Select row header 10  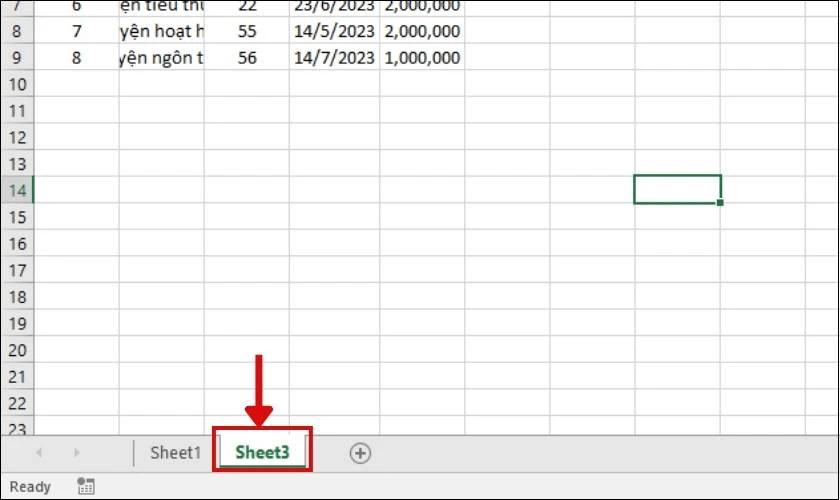click(x=17, y=84)
